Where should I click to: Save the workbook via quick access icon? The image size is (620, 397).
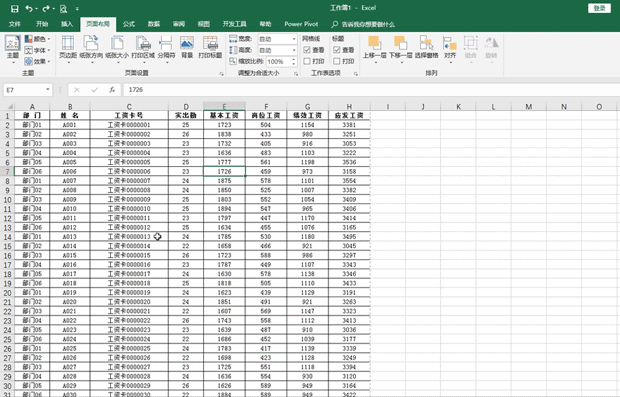tap(14, 8)
